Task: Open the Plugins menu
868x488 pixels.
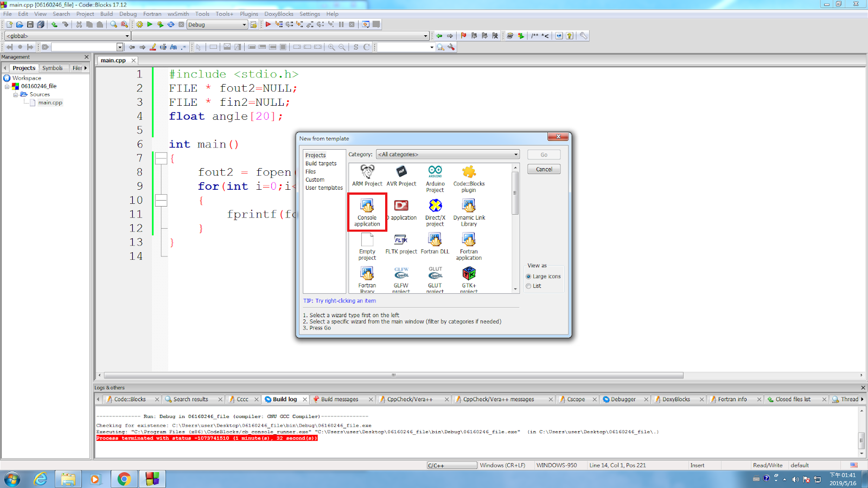Action: [x=249, y=14]
